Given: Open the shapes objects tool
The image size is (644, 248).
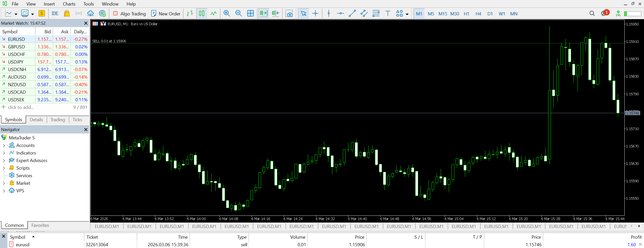Looking at the screenshot, I should point(399,14).
